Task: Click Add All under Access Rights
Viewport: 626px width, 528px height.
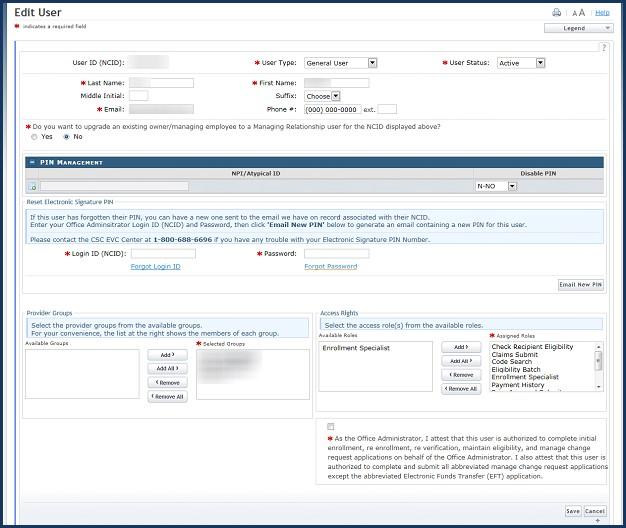Action: click(x=460, y=361)
